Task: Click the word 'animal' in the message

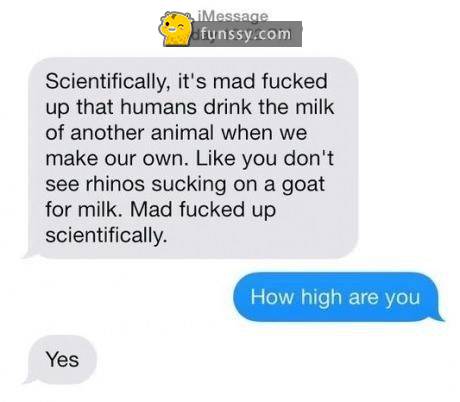Action: (x=182, y=133)
